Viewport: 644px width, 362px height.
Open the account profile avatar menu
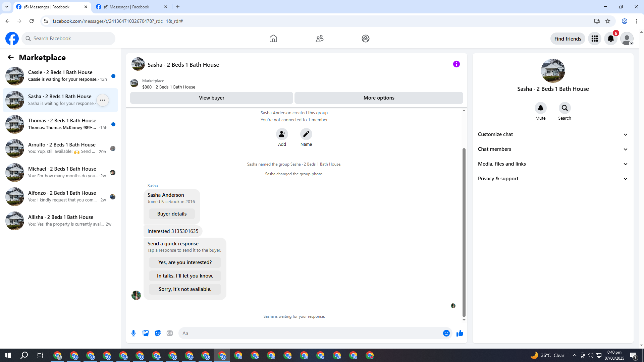[627, 39]
